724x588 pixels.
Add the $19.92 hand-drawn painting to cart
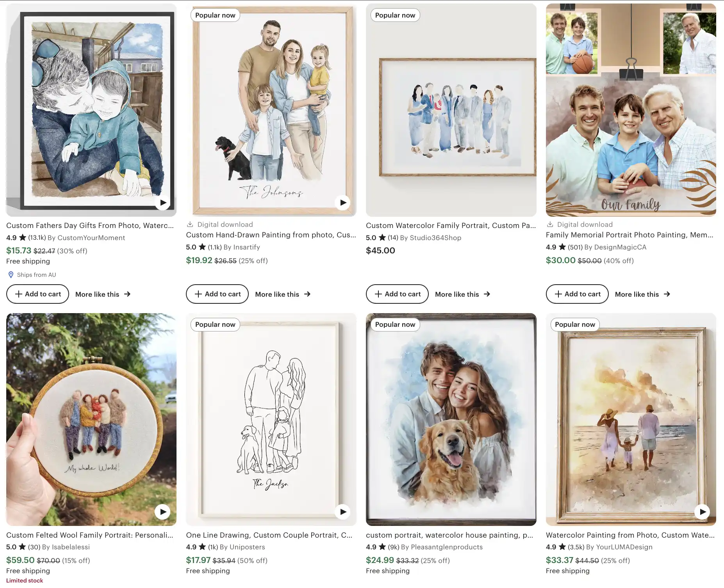point(217,294)
